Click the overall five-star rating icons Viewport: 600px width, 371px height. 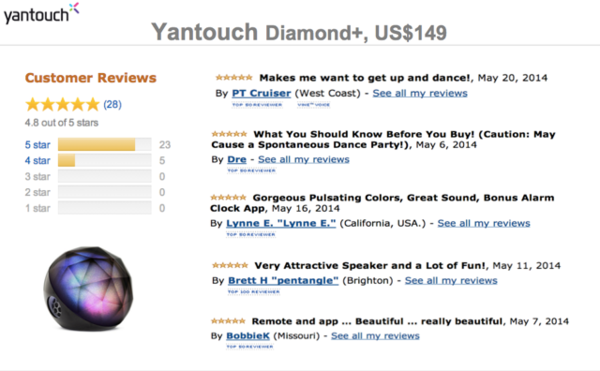click(62, 104)
